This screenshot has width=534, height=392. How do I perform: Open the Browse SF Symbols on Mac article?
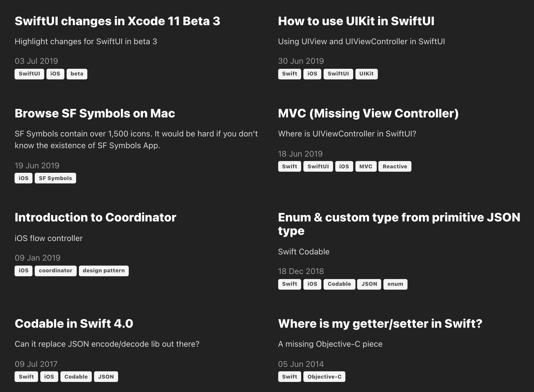[x=95, y=114]
